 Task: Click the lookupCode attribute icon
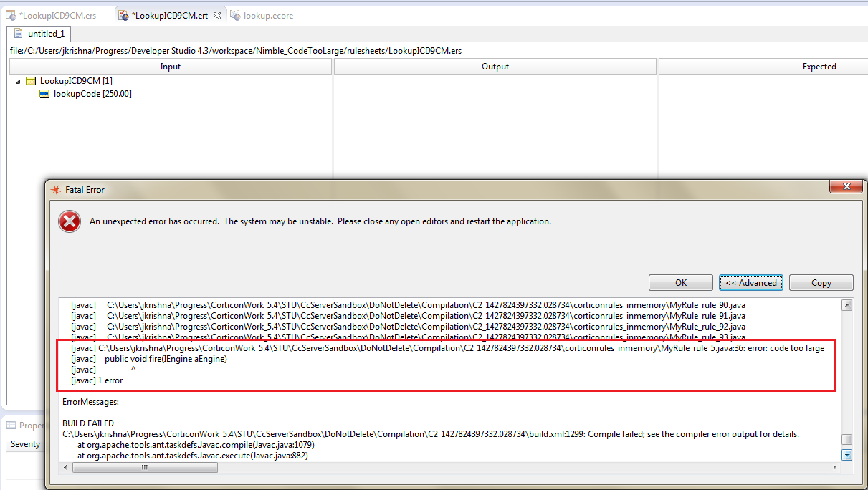pyautogui.click(x=43, y=94)
